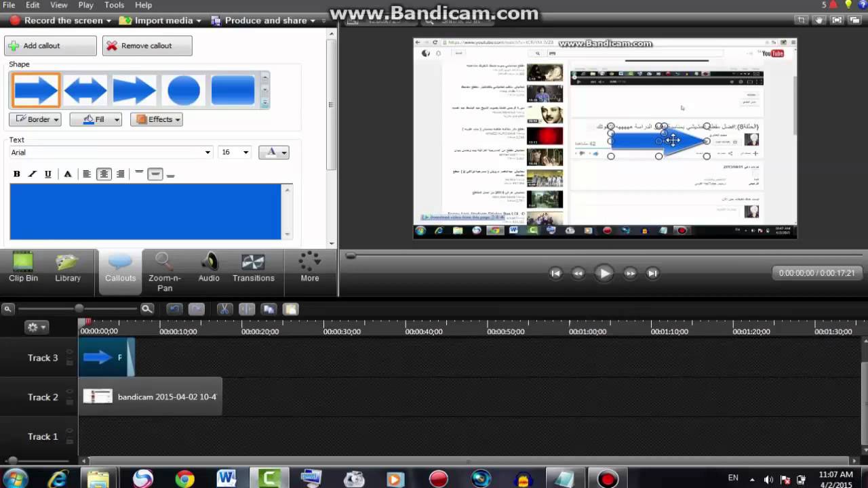The height and width of the screenshot is (488, 868).
Task: Select the single right arrow callout shape
Action: 36,90
